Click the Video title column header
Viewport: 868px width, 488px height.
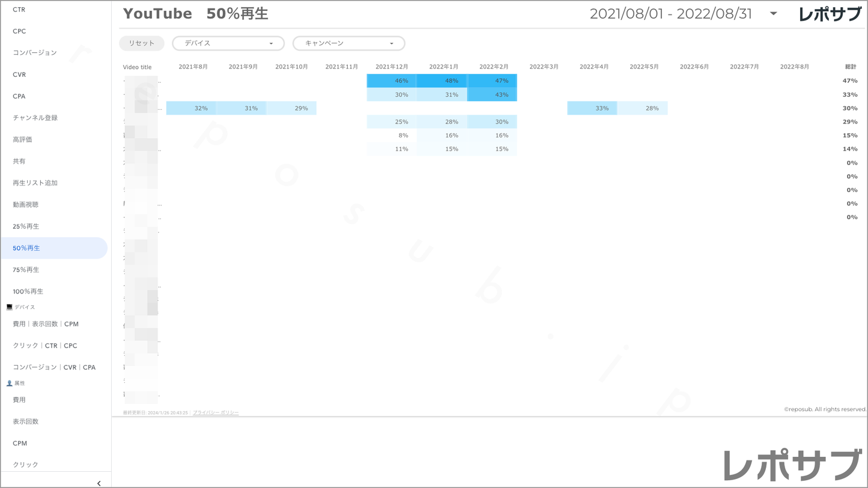click(137, 67)
